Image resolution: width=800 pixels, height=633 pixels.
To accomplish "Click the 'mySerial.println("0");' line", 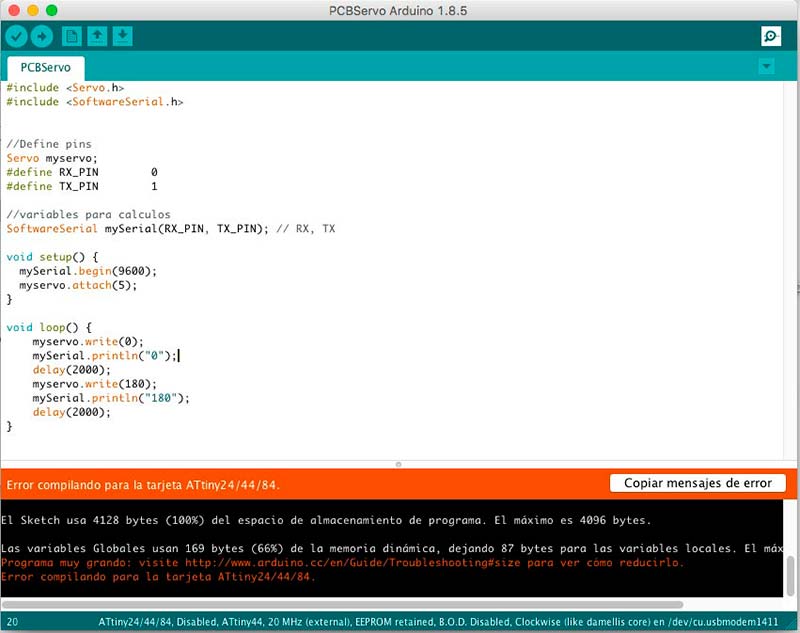I will (105, 356).
